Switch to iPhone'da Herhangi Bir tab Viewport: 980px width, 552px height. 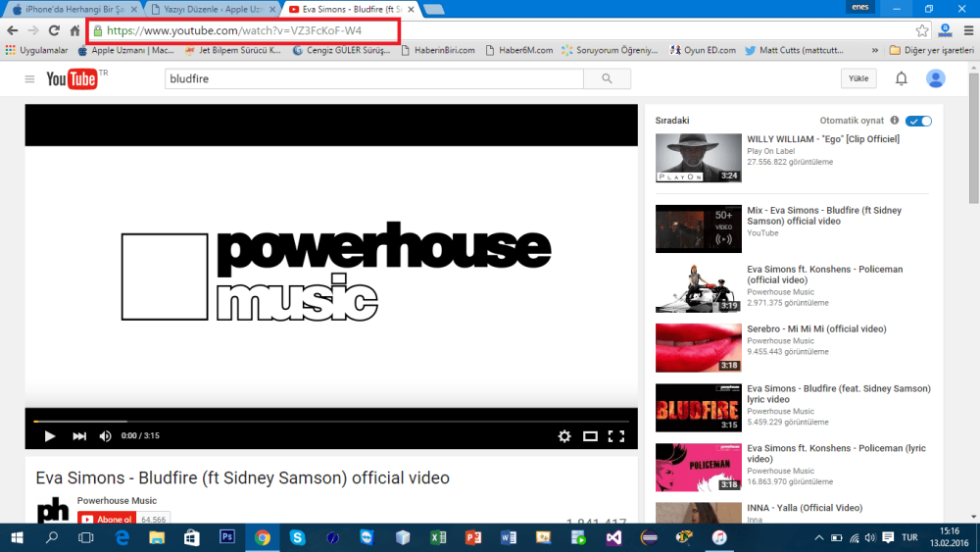[x=73, y=10]
